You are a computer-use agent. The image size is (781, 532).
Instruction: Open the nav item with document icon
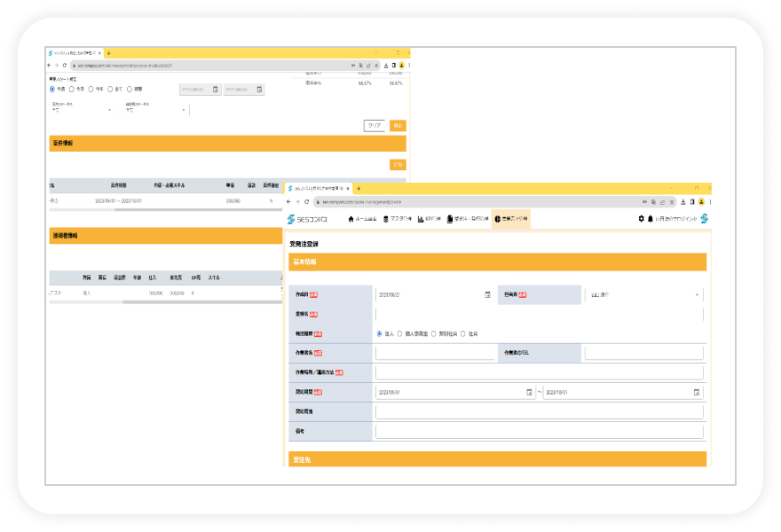(x=468, y=219)
